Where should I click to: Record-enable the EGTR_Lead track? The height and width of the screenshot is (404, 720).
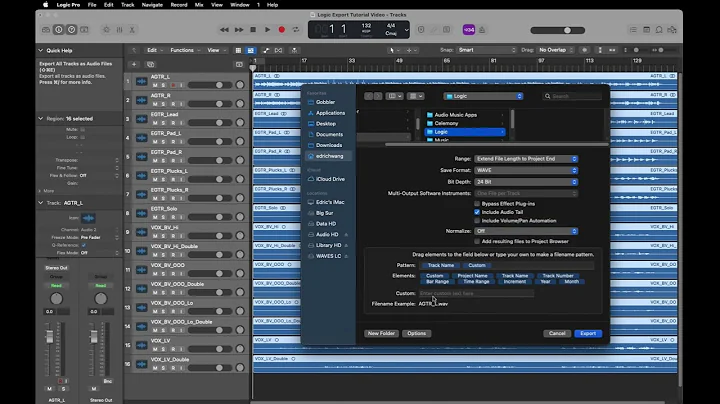173,123
